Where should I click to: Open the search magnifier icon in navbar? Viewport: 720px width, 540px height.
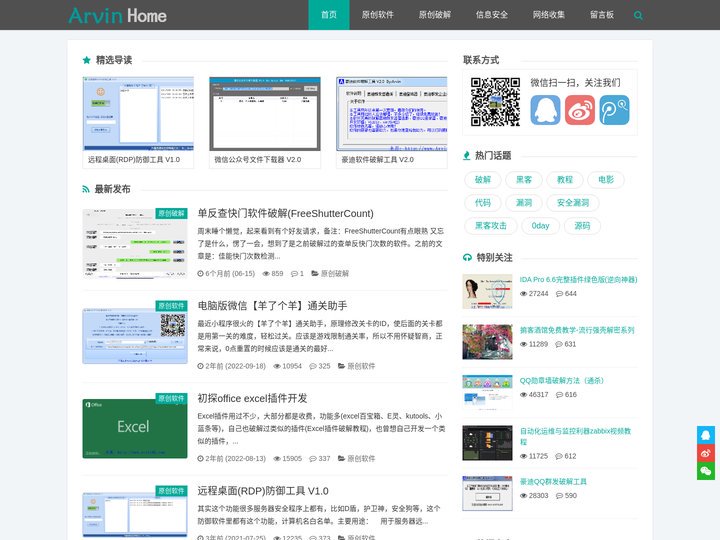638,15
